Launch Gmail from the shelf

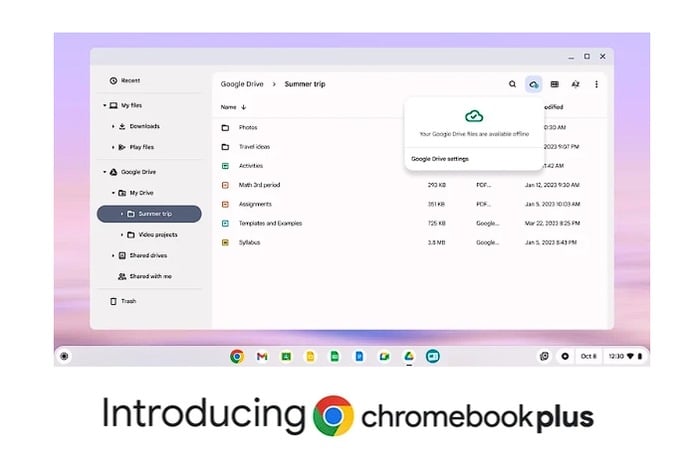click(262, 356)
